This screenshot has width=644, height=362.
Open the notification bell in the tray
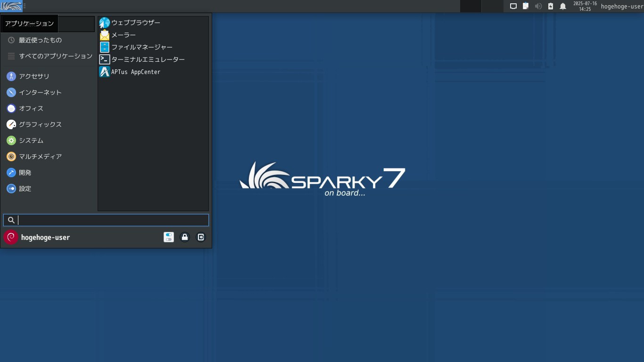click(563, 6)
